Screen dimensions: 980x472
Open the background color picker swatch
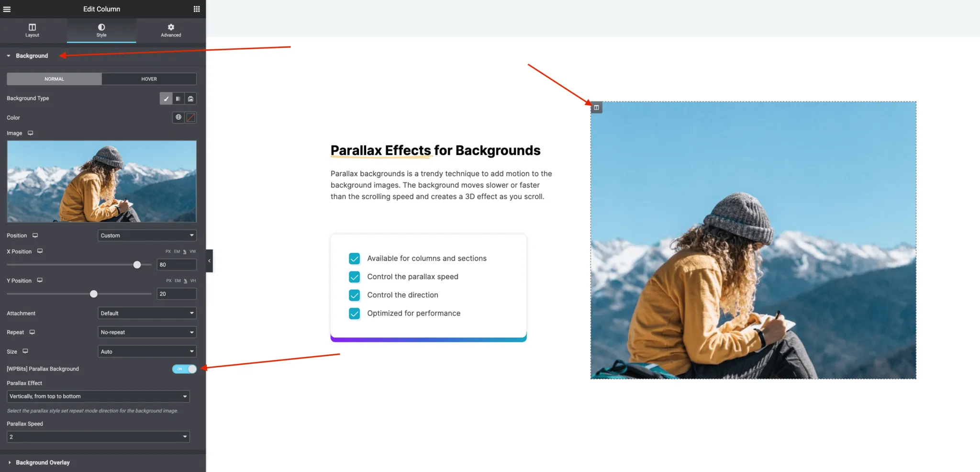190,117
